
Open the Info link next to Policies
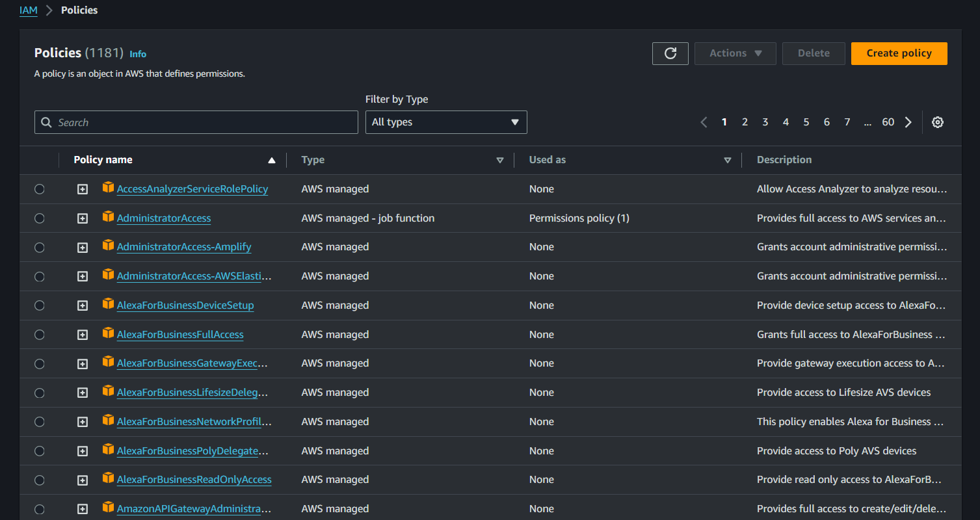tap(138, 54)
